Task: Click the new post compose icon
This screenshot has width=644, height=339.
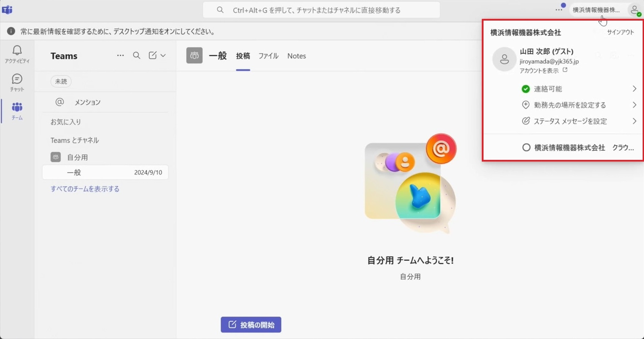Action: click(152, 55)
